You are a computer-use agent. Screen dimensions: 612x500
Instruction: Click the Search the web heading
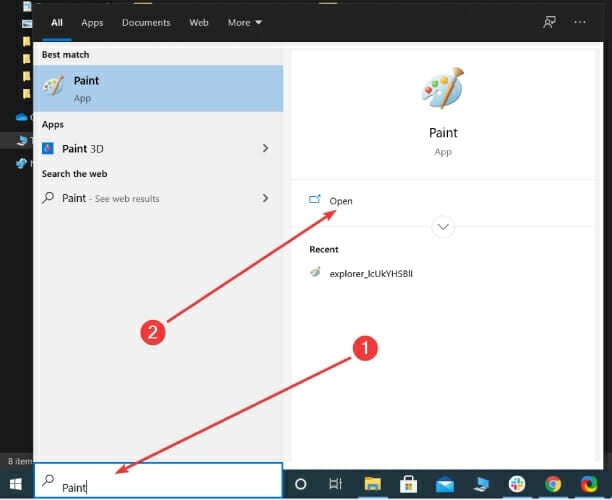(x=74, y=174)
